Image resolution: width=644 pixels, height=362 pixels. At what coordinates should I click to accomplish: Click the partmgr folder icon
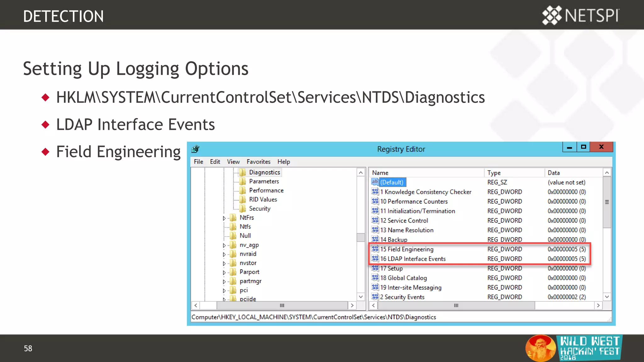(x=233, y=281)
